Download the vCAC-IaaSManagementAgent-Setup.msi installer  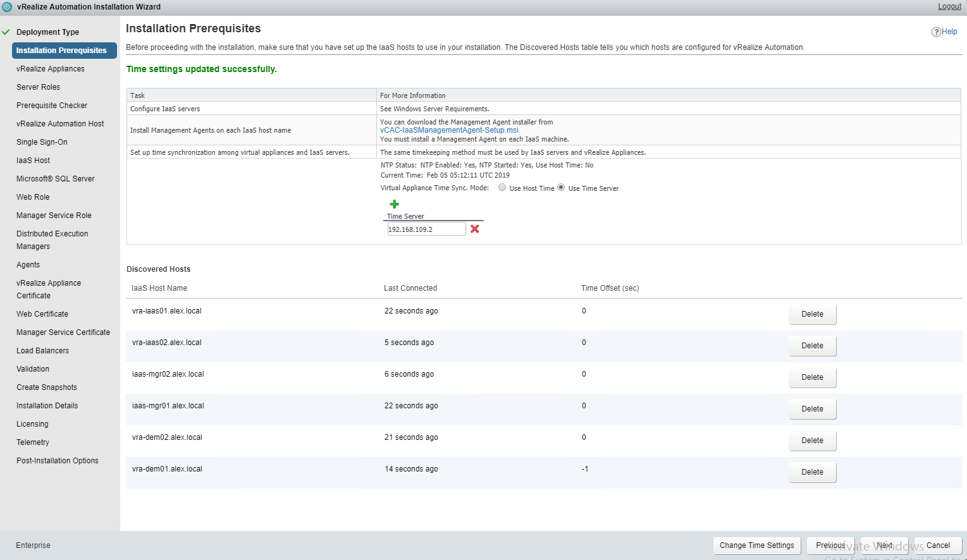[449, 130]
